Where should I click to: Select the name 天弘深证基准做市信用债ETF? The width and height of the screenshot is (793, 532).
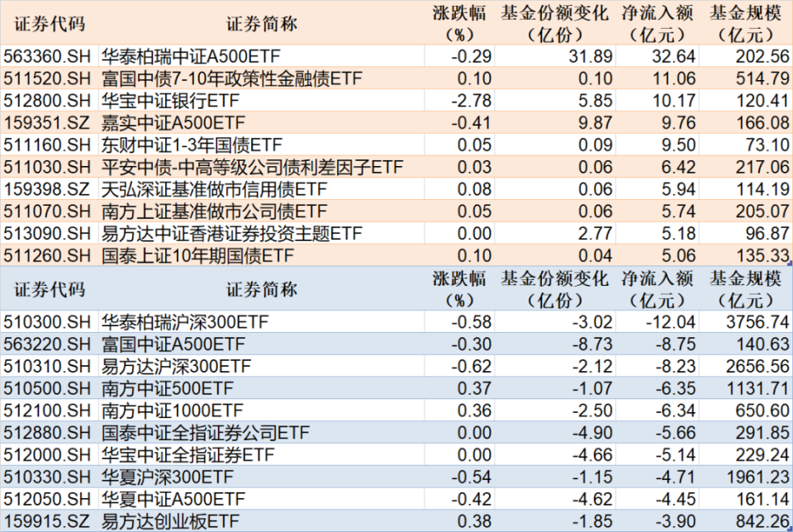click(215, 189)
